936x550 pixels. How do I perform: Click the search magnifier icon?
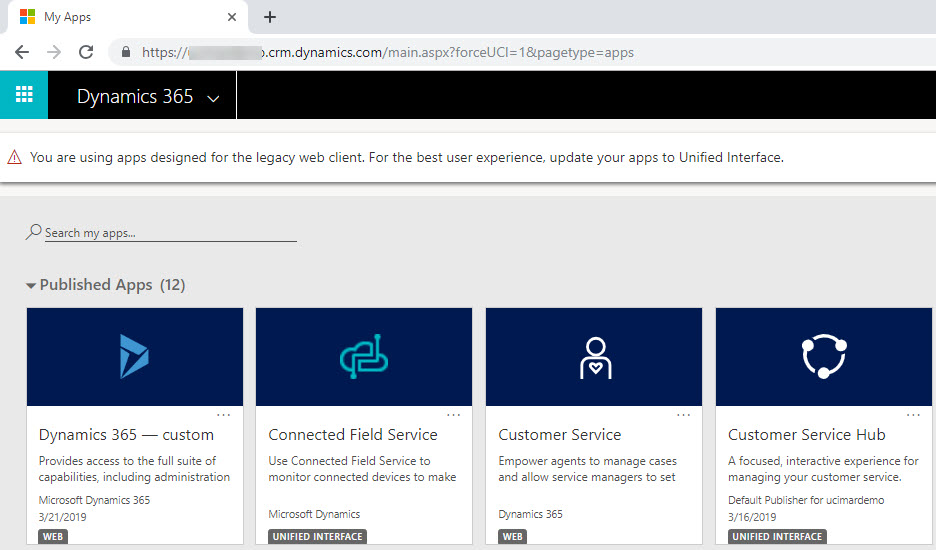[x=34, y=232]
